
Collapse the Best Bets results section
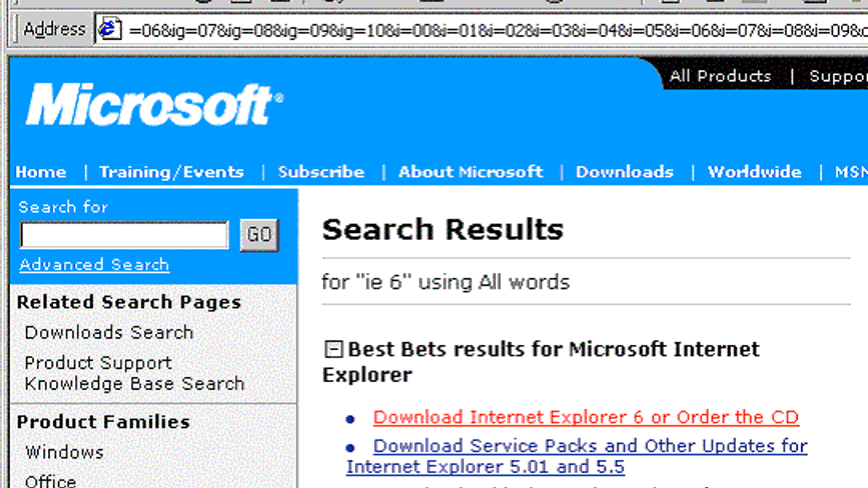point(333,349)
